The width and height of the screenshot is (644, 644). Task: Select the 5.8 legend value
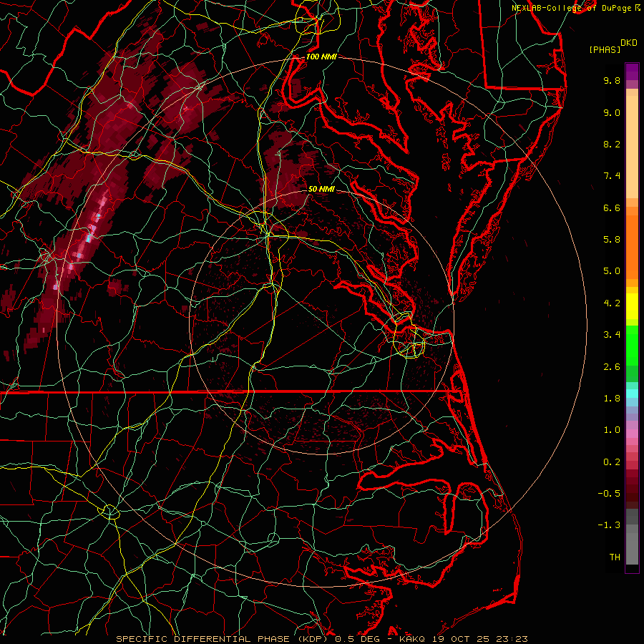612,240
